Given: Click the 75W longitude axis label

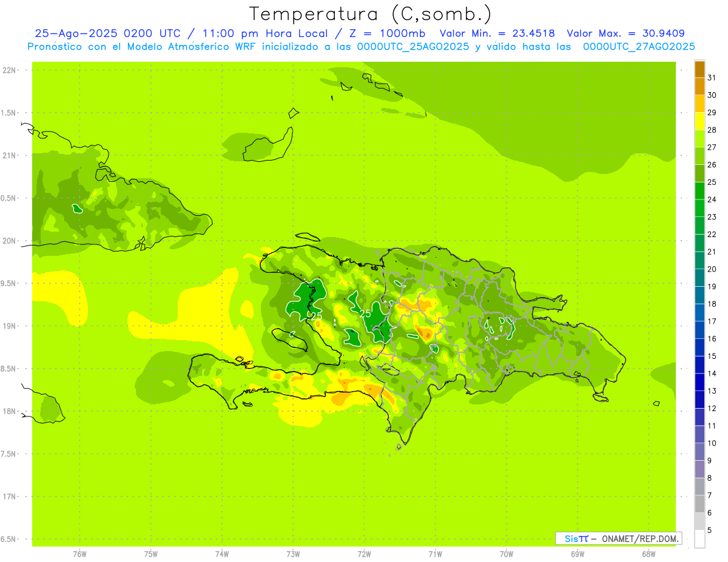Looking at the screenshot, I should (151, 554).
